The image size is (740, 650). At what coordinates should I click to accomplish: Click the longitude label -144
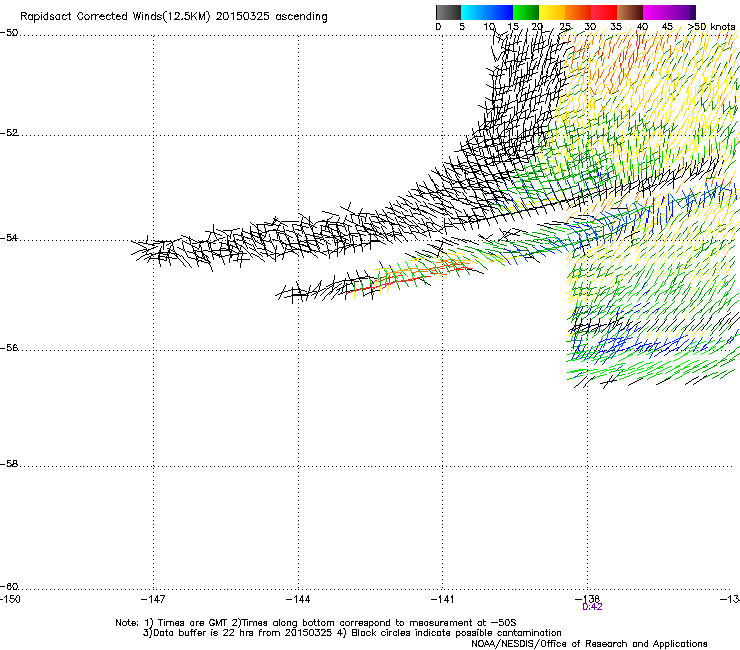pos(298,599)
